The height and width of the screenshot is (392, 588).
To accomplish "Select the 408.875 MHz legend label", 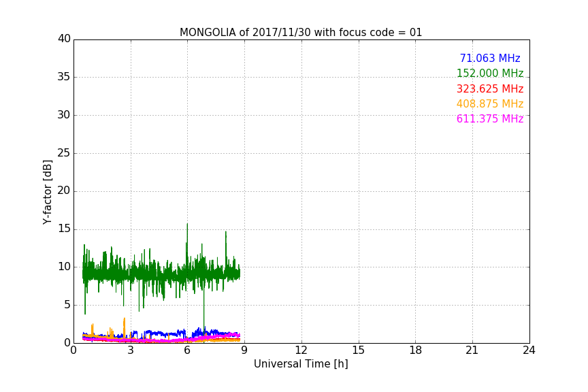I will tap(490, 104).
